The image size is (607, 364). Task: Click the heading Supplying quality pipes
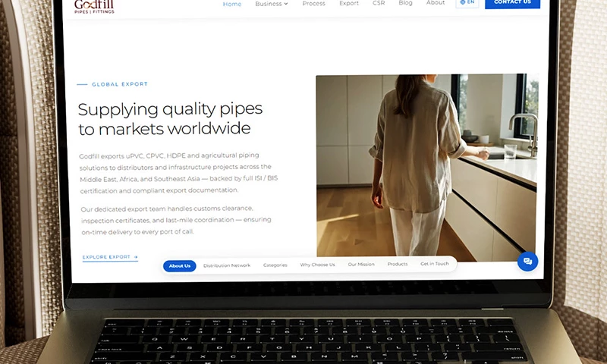point(170,119)
